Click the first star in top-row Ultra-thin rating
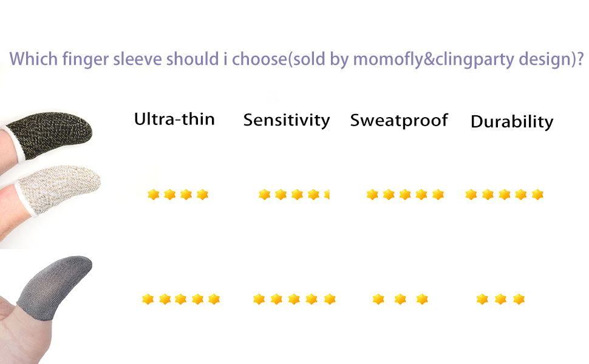Viewport: 589px width, 364px height. coord(154,195)
